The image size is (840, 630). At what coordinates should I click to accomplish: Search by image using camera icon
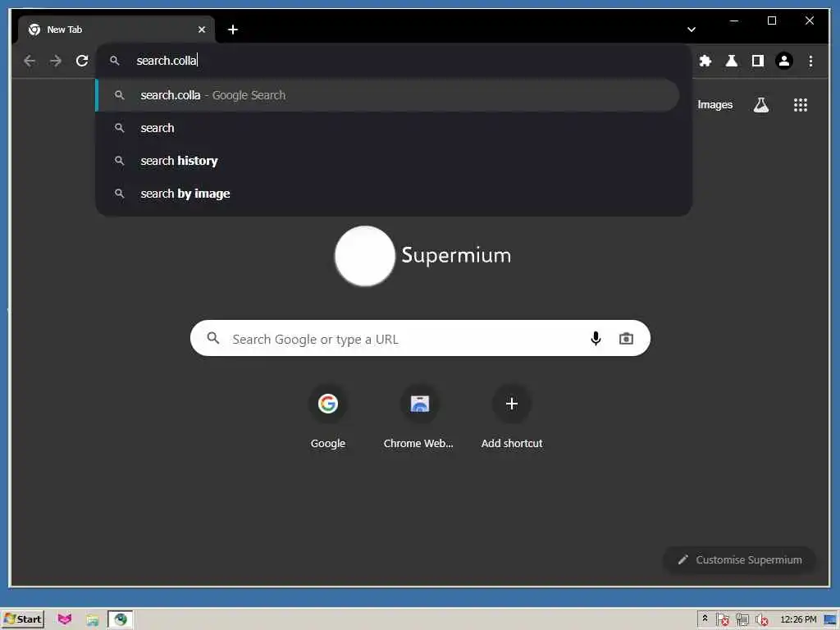click(x=626, y=339)
